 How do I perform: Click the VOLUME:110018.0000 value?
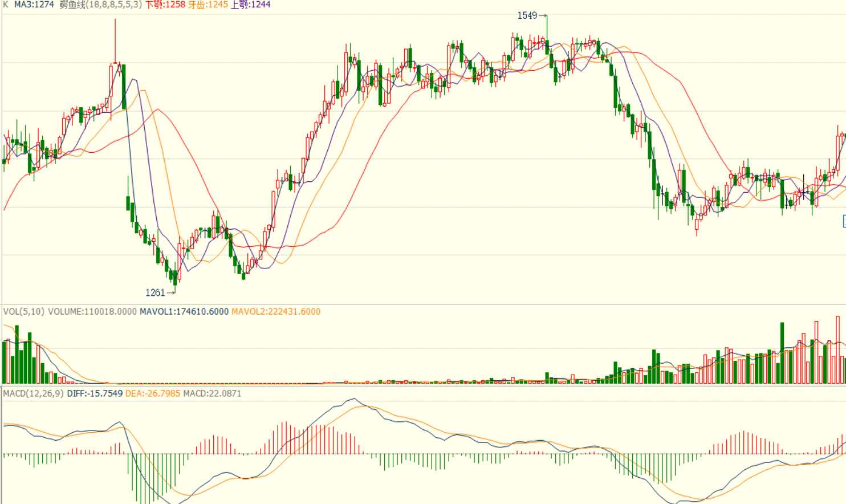[92, 311]
